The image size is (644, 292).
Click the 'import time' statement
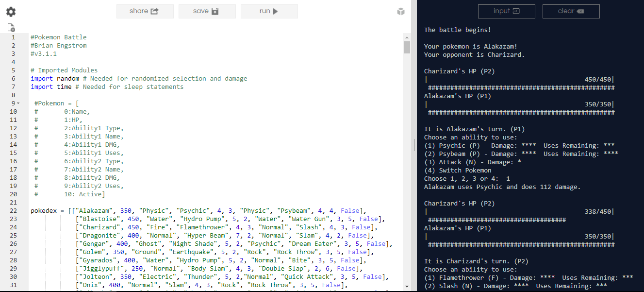click(x=51, y=87)
